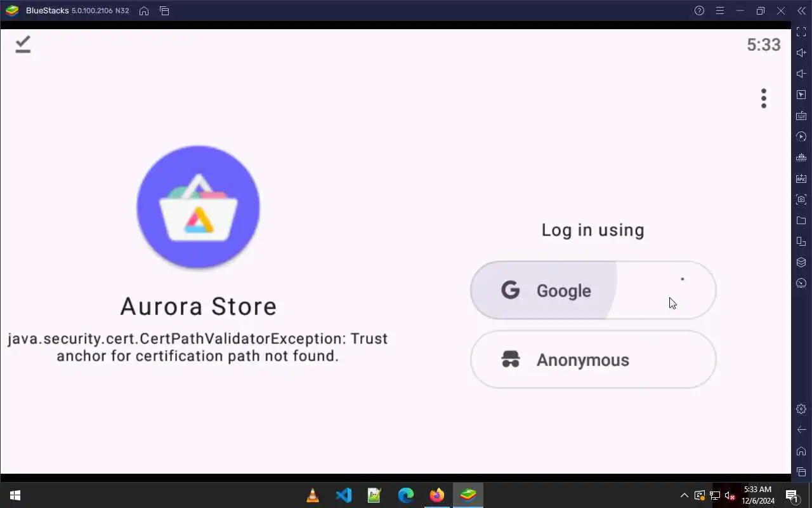Open Visual Studio Code from taskbar

[x=344, y=495]
